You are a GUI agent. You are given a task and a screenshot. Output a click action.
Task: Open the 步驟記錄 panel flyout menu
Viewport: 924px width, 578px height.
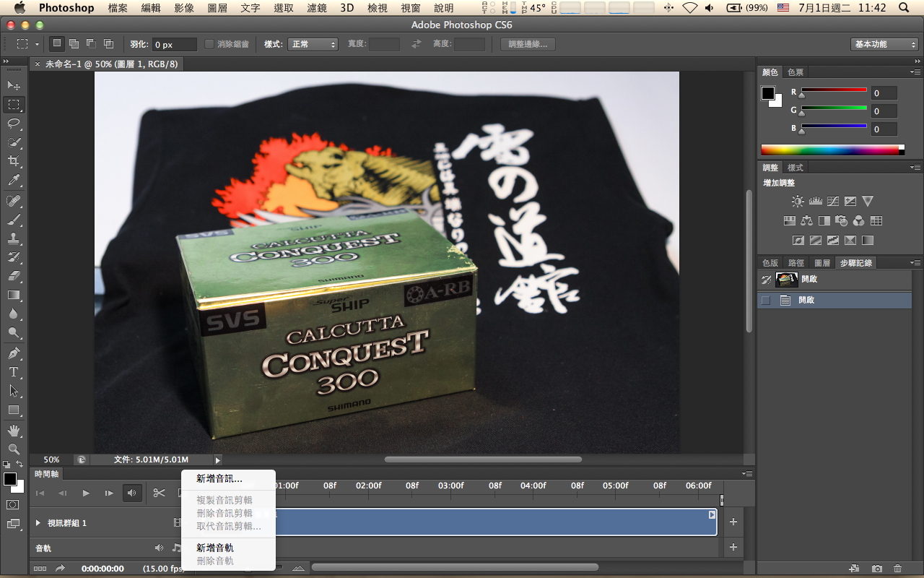click(915, 263)
